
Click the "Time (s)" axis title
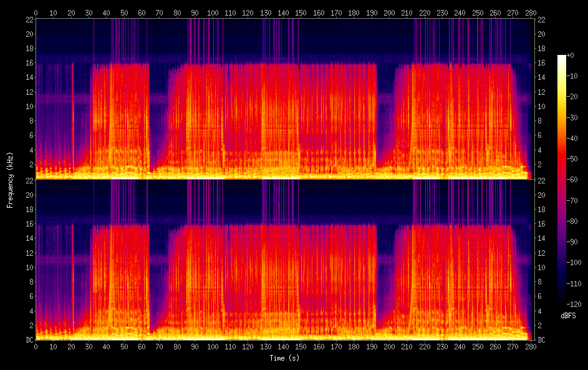coord(284,358)
